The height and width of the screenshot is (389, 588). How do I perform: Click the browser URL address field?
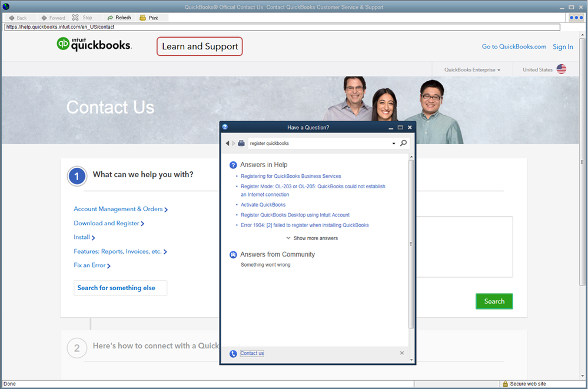[x=282, y=27]
